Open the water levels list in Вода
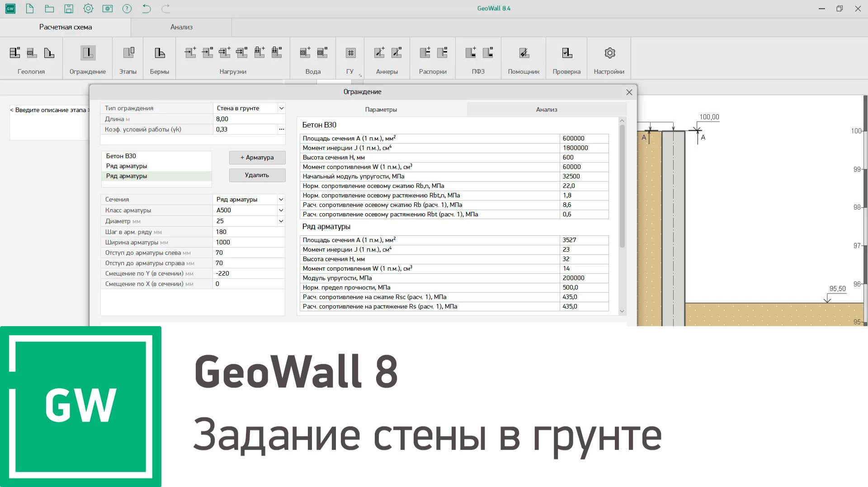This screenshot has height=487, width=868. point(322,53)
